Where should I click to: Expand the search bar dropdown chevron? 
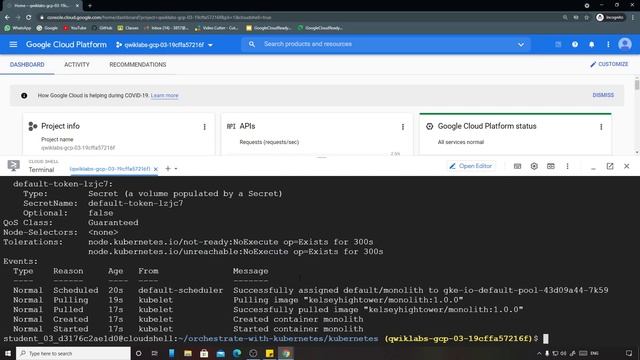521,44
